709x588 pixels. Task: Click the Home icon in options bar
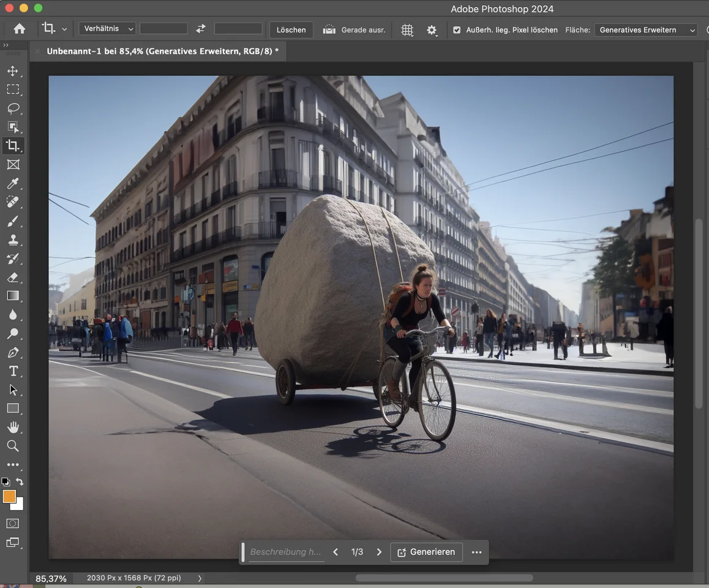click(x=20, y=29)
